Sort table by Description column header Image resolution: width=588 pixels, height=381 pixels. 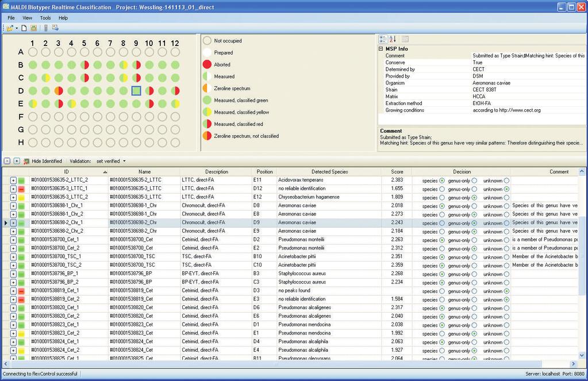click(216, 172)
